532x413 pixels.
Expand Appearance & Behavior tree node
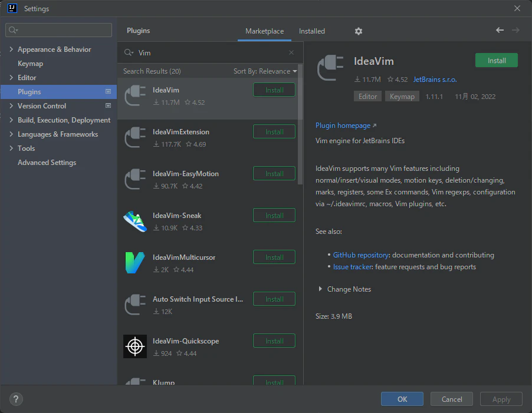11,49
